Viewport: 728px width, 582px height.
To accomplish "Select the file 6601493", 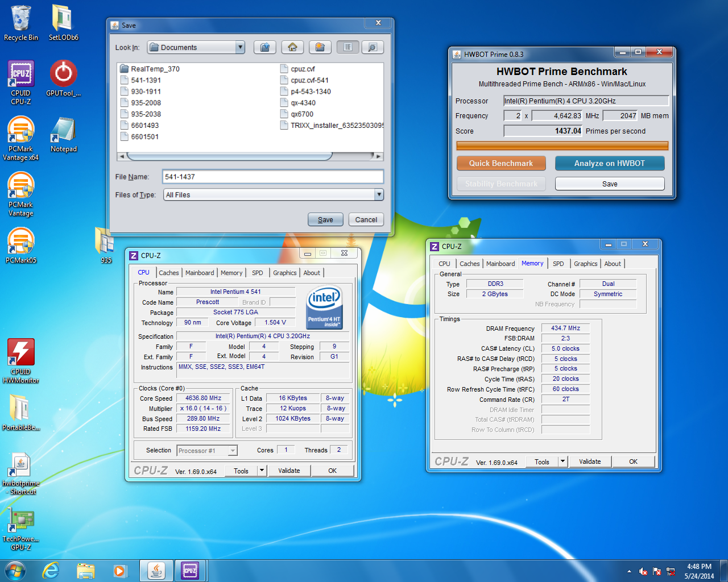I will [140, 126].
